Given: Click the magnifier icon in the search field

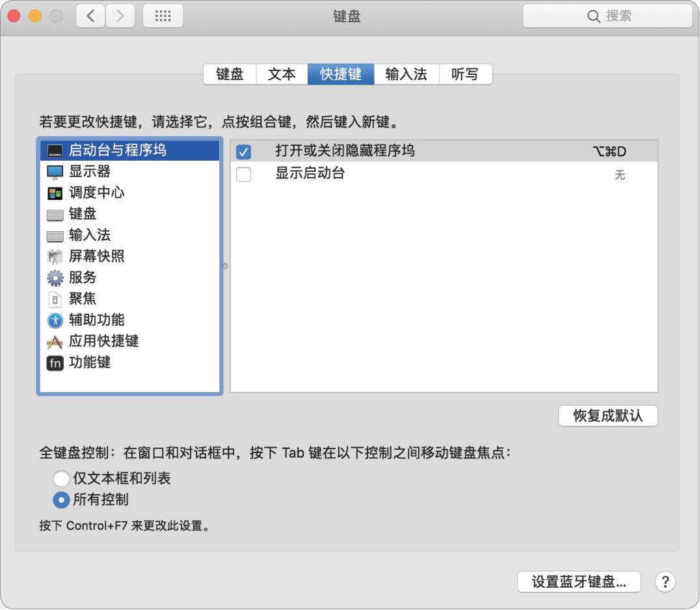Looking at the screenshot, I should [x=593, y=16].
